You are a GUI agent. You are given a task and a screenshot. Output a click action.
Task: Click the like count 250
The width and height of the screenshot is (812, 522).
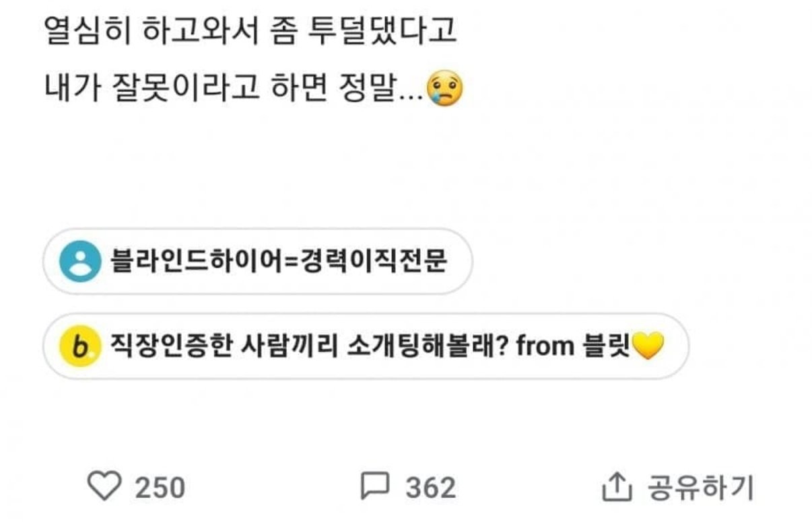160,488
